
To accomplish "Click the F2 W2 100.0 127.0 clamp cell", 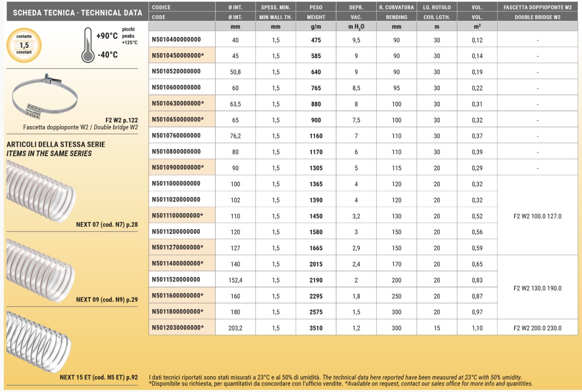I will click(537, 216).
